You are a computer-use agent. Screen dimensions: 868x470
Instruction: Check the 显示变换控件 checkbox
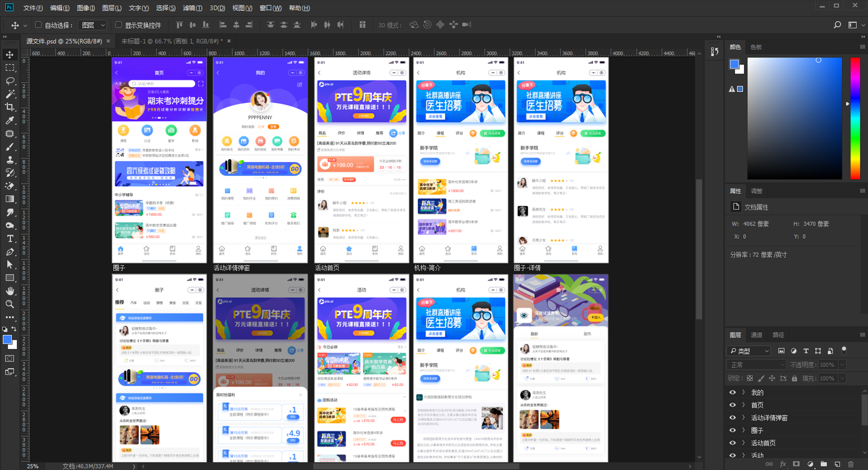[x=118, y=25]
